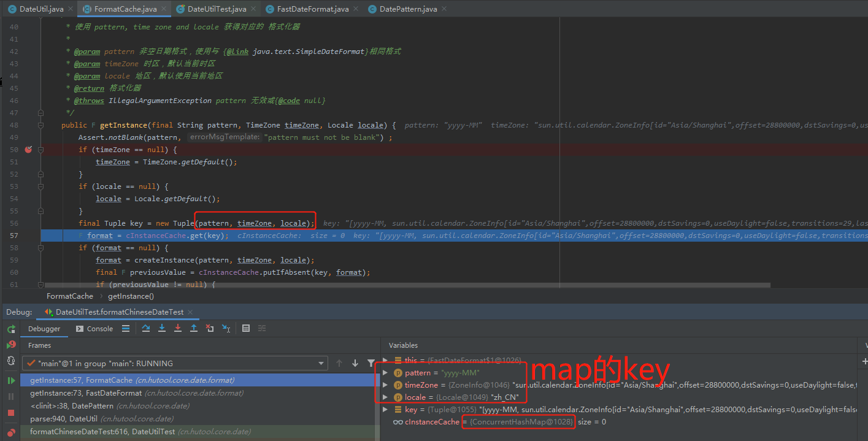Enable the frames filter funnel
Viewport: 868px width, 441px height.
pos(371,362)
